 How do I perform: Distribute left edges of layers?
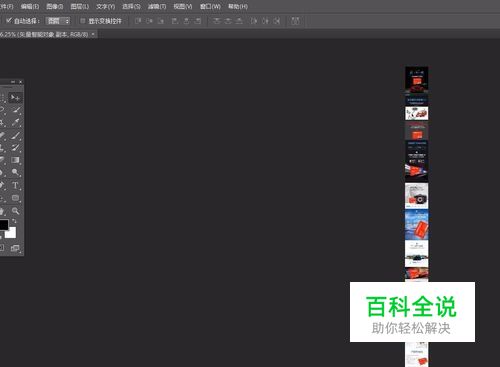[254, 21]
